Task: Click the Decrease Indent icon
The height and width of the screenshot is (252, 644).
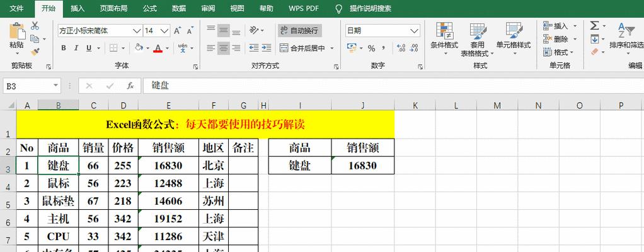Action: 254,48
